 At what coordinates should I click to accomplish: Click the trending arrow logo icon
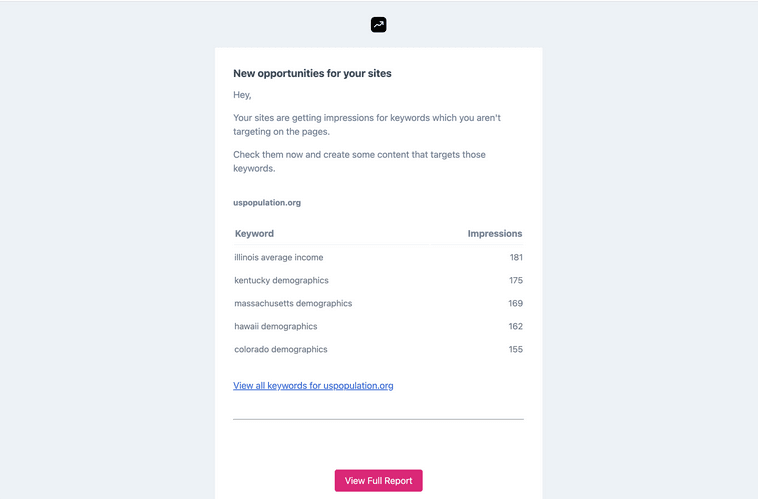(x=379, y=25)
